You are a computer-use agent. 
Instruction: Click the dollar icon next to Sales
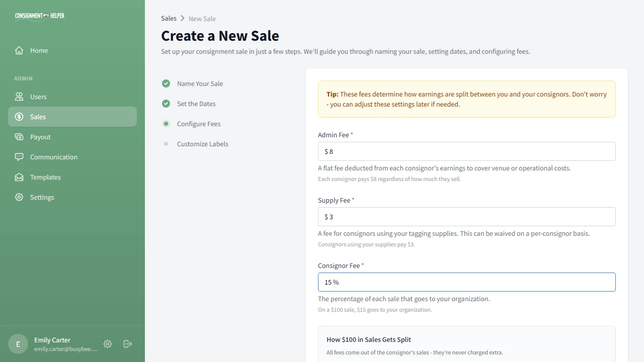point(18,117)
